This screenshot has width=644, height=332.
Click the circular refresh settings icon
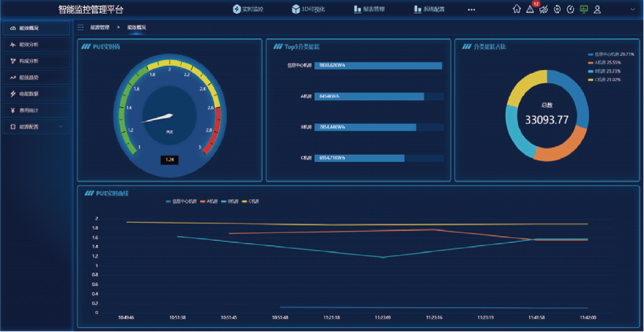pos(557,9)
